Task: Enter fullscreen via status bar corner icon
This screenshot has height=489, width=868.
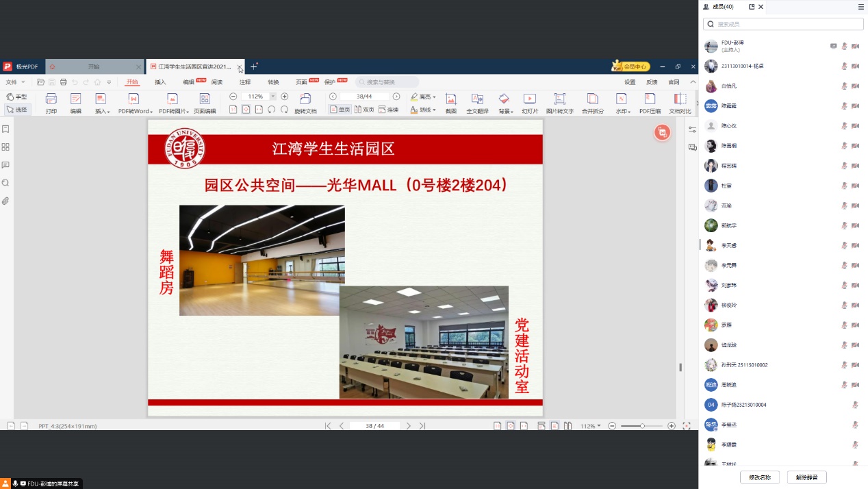Action: pos(686,426)
